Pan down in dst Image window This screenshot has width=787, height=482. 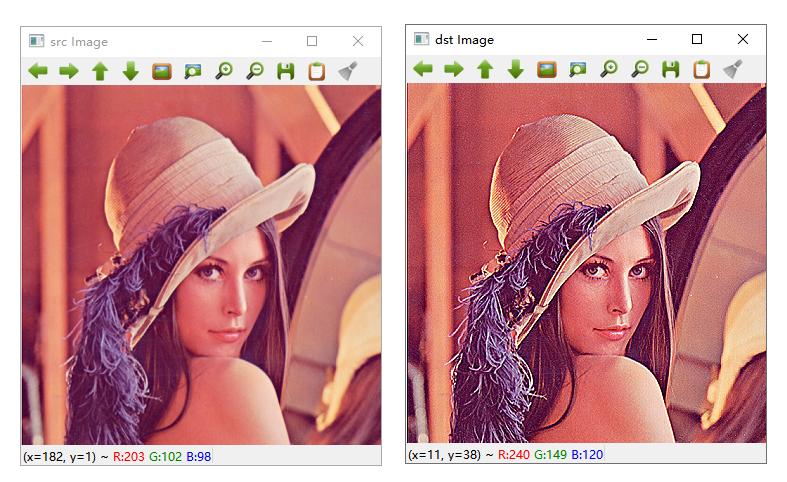(516, 69)
